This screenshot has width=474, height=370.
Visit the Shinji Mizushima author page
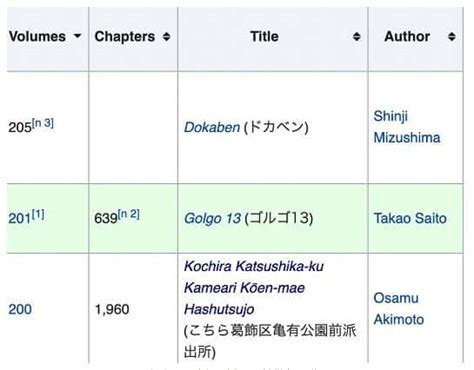407,127
